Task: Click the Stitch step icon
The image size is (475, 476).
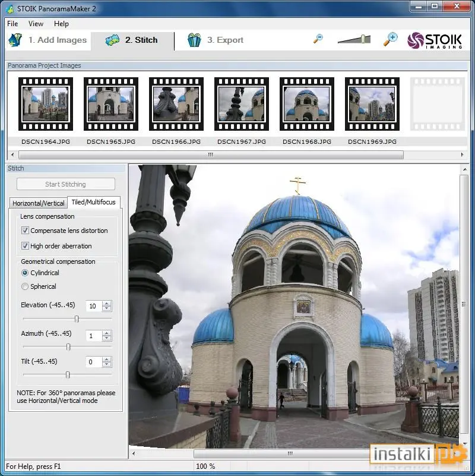Action: [112, 40]
